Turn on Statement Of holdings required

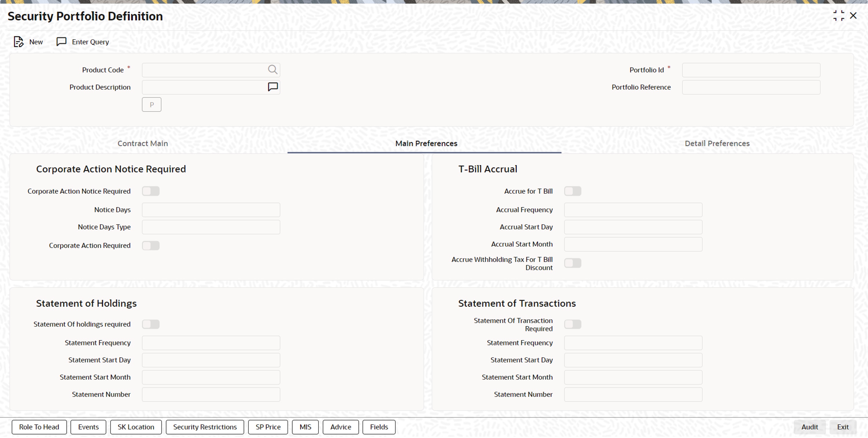pos(150,324)
